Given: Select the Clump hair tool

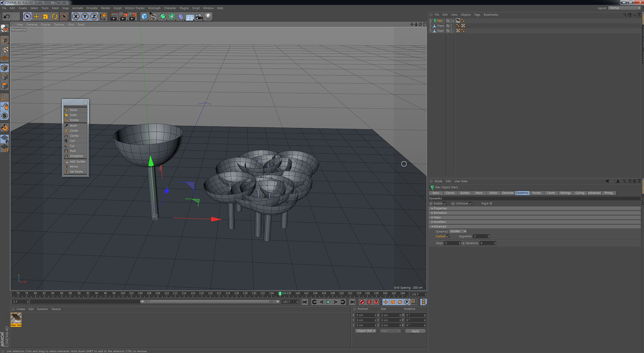Looking at the screenshot, I should (75, 136).
